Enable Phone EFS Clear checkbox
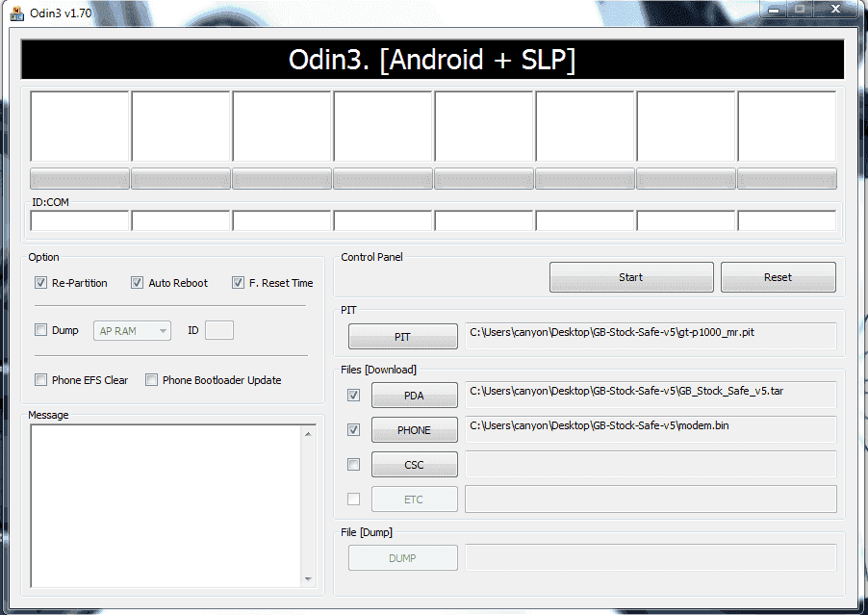Viewport: 868px width, 615px height. (40, 380)
